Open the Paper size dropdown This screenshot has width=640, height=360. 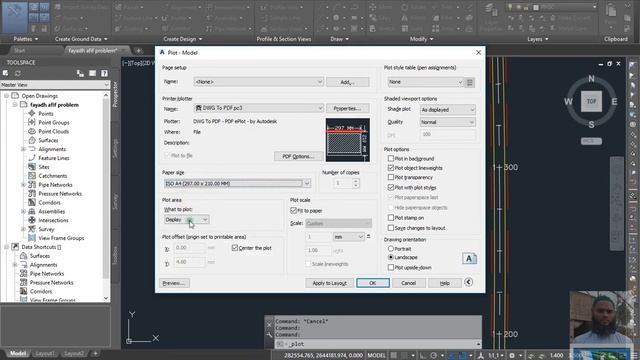pos(237,183)
